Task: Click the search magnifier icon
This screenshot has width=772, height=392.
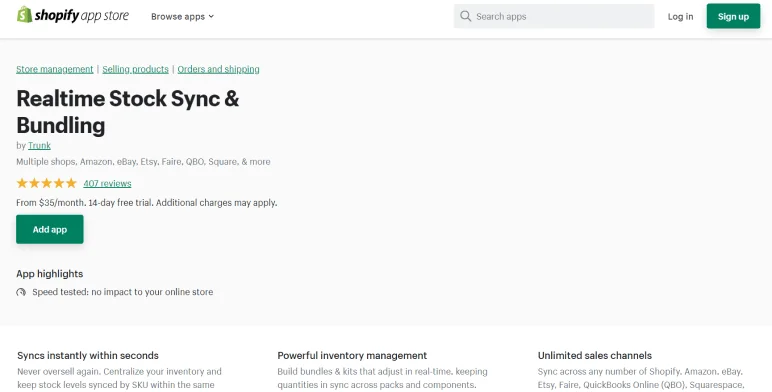Action: click(x=465, y=16)
